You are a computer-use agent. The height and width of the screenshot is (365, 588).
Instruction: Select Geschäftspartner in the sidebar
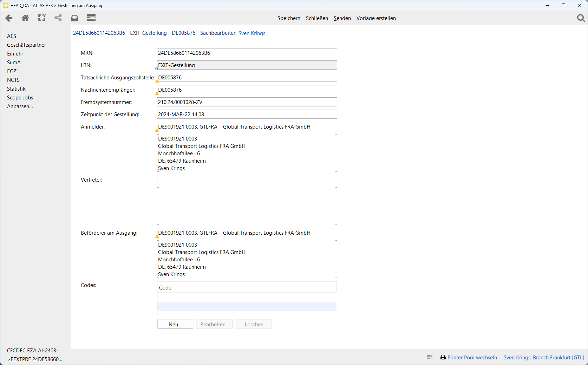tap(26, 45)
